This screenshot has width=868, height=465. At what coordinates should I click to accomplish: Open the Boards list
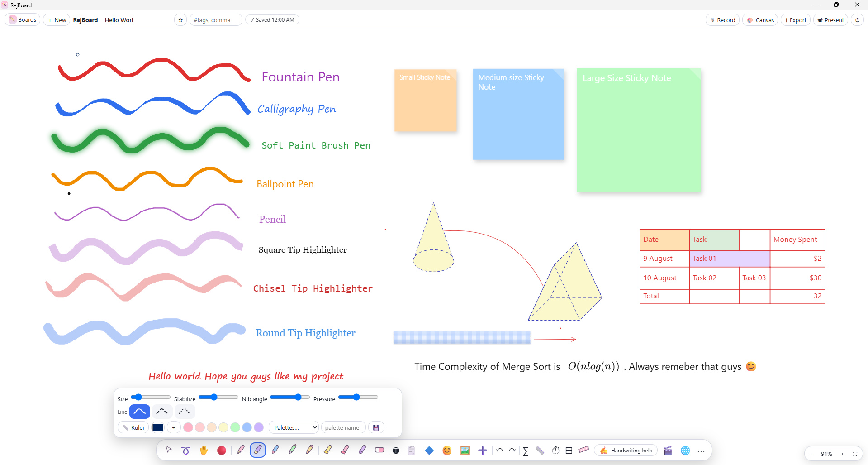23,20
